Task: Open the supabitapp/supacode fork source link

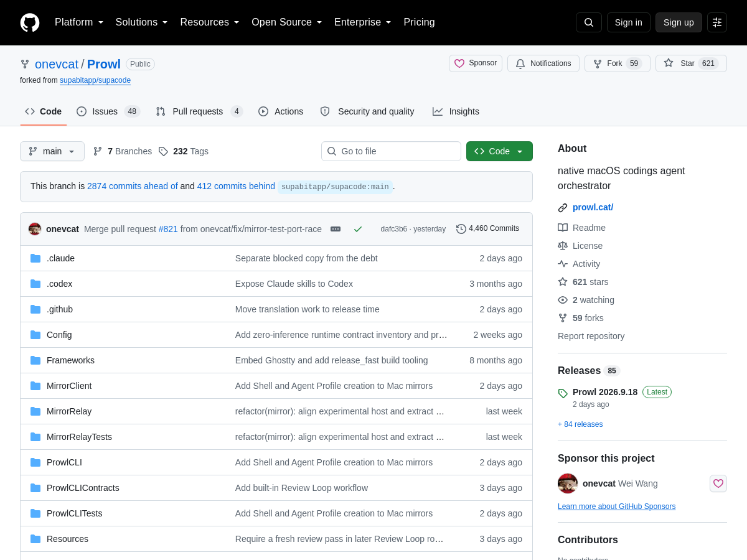Action: tap(95, 80)
